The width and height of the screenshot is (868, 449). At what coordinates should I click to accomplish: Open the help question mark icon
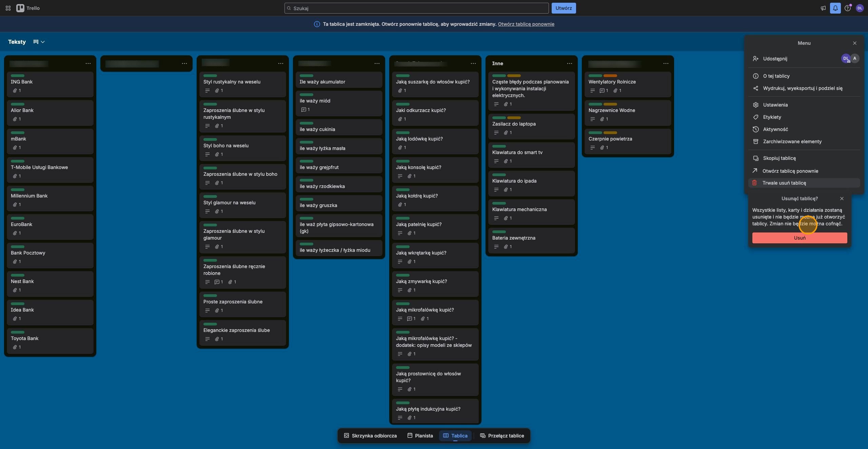coord(848,8)
